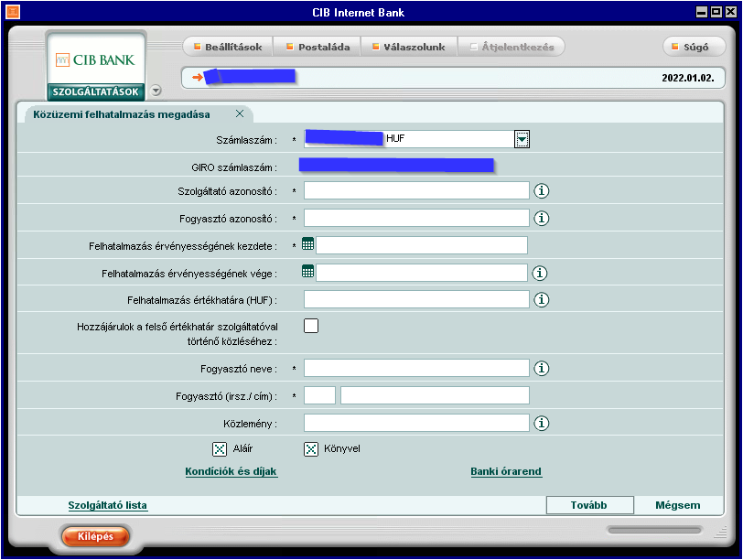The image size is (743, 560).
Task: Click the Fogyasztó postal code (irsz.) field
Action: click(320, 395)
